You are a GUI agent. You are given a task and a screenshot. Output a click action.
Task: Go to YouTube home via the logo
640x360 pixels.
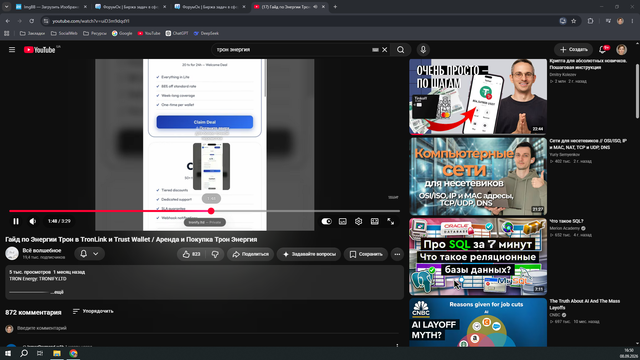point(40,50)
